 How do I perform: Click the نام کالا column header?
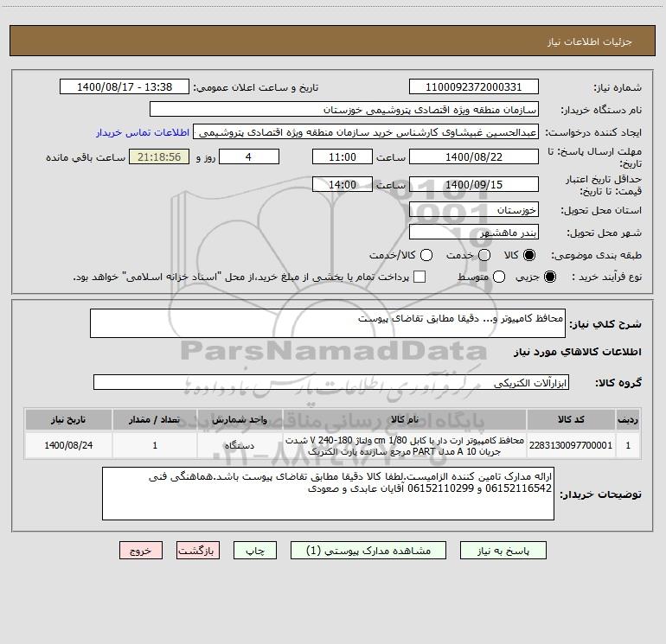tap(405, 419)
